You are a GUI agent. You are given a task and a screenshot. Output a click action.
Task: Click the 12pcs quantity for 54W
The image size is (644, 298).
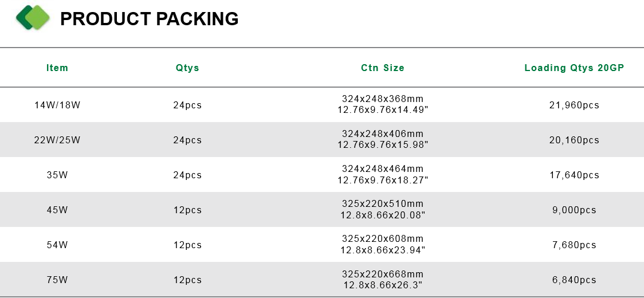(187, 245)
